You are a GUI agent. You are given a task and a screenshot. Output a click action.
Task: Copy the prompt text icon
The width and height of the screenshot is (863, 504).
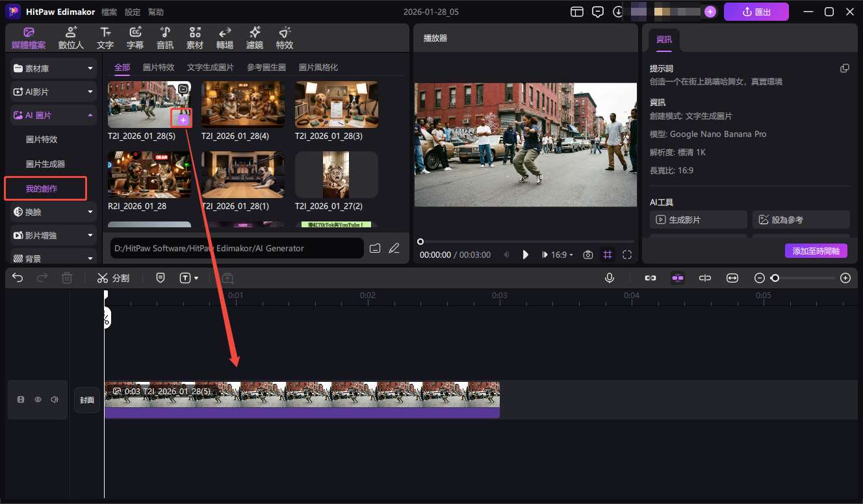pyautogui.click(x=844, y=68)
